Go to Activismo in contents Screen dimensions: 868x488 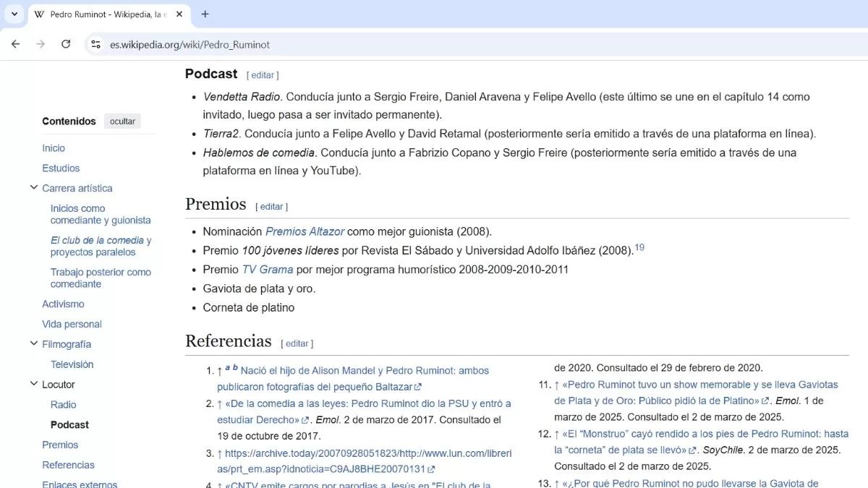pyautogui.click(x=63, y=304)
